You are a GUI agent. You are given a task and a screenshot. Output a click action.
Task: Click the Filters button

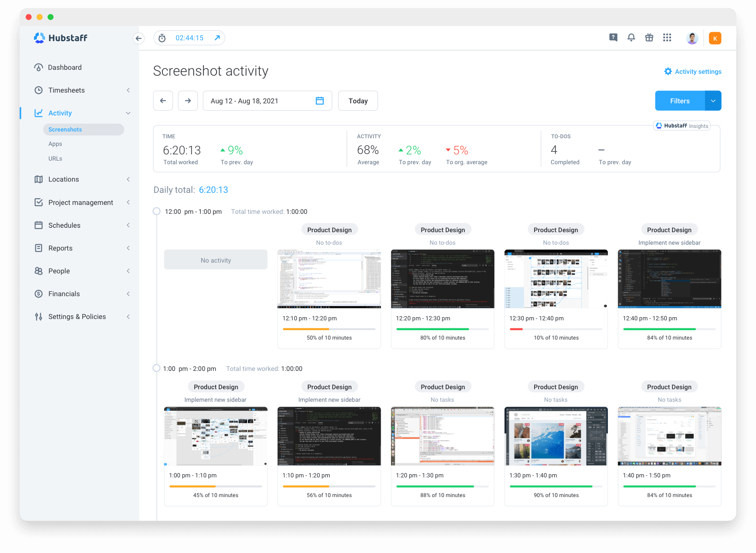click(x=680, y=101)
